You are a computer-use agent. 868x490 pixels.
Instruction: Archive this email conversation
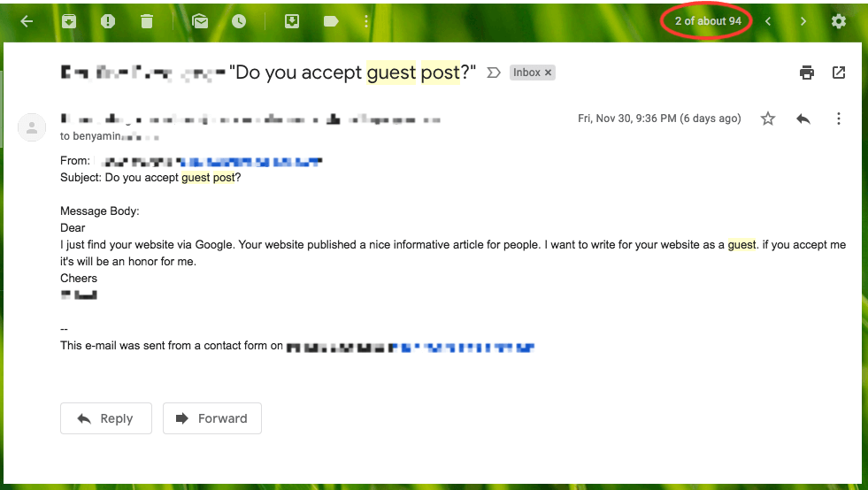click(x=69, y=21)
